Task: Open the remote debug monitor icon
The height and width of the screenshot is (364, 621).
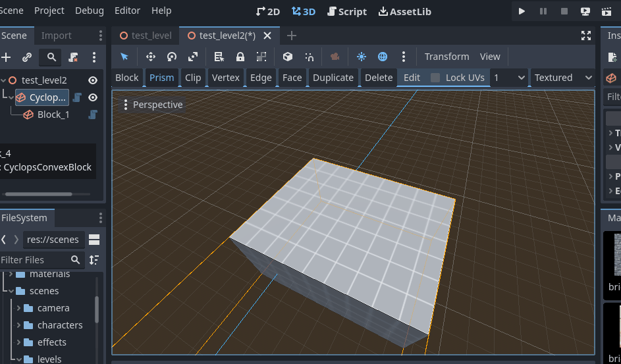Action: click(x=585, y=11)
